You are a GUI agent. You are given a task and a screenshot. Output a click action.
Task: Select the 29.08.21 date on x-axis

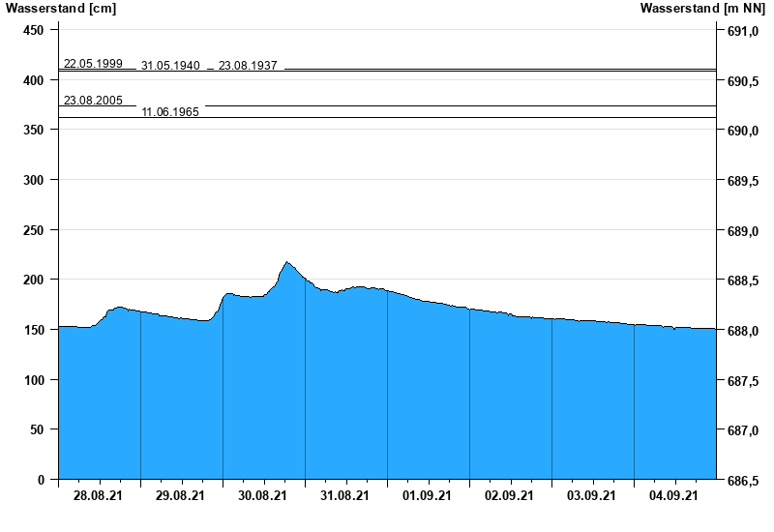(x=181, y=496)
